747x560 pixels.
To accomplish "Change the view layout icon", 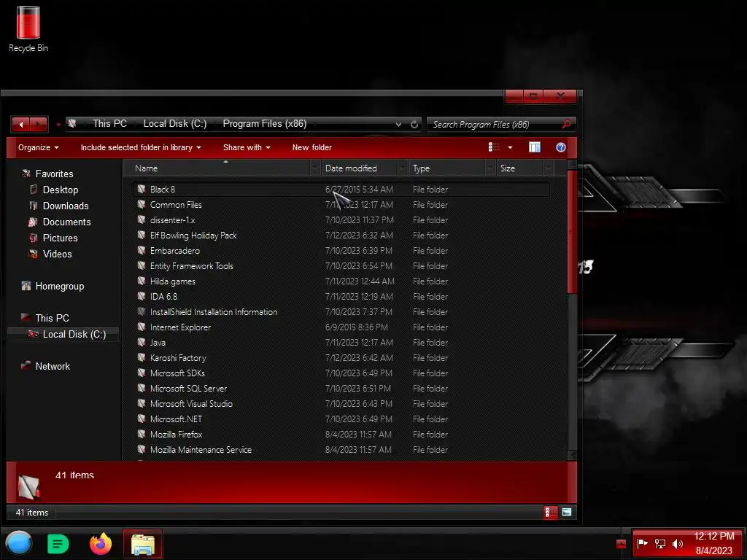I will point(494,147).
